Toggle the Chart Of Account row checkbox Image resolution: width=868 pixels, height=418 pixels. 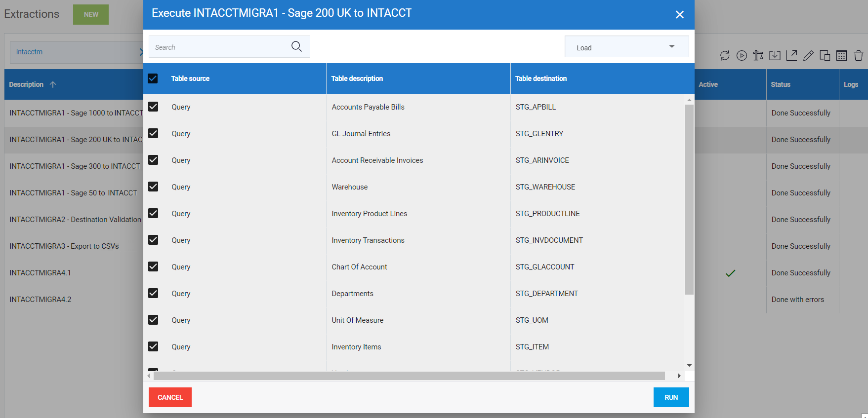(153, 267)
